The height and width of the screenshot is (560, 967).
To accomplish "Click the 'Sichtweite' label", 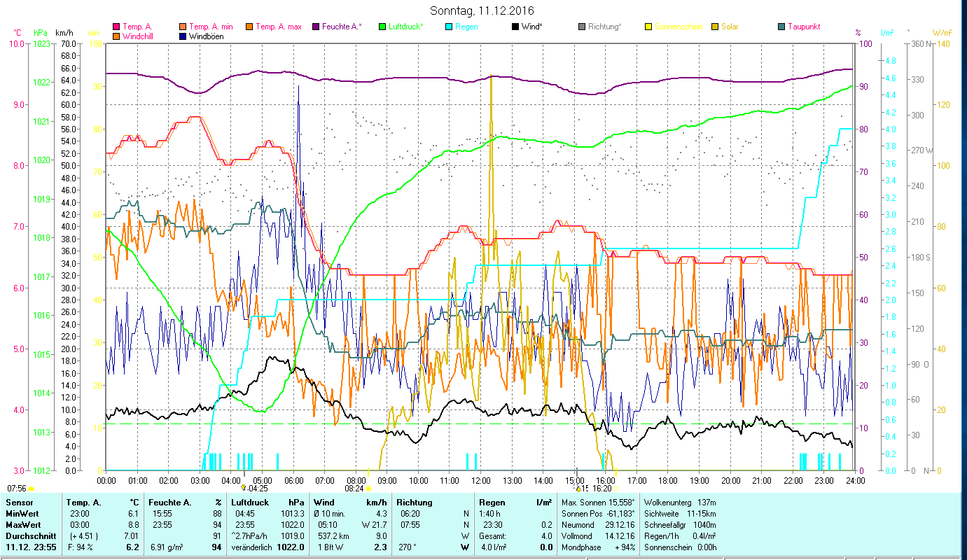I will click(x=662, y=514).
